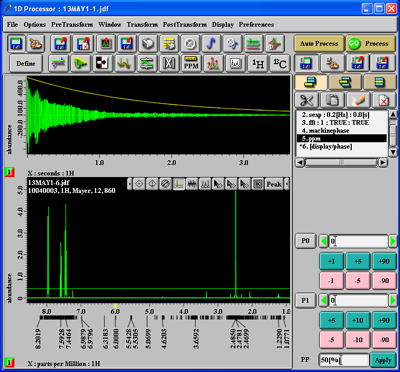Click the clipboard paste icon
This screenshot has height=372, width=400.
click(332, 100)
